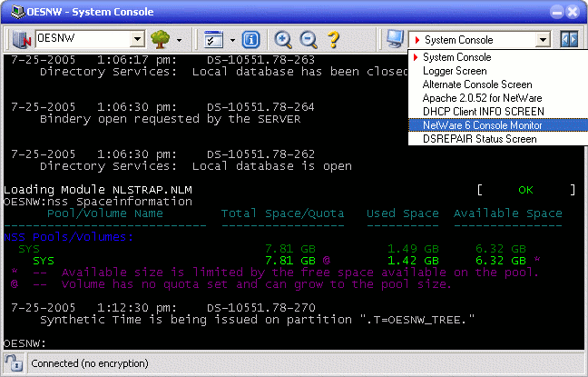
Task: Click the previous/next screen arrows button
Action: tap(569, 40)
